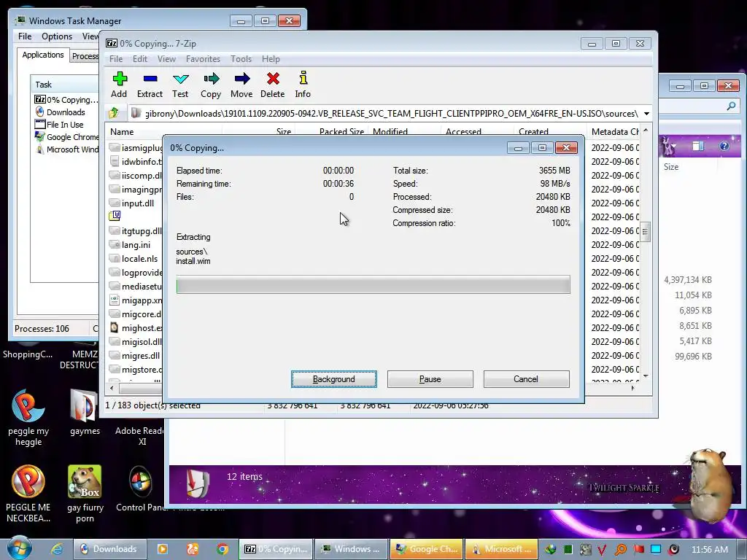This screenshot has width=747, height=560.
Task: Select the Google Chrome task in Task Manager
Action: tap(66, 137)
